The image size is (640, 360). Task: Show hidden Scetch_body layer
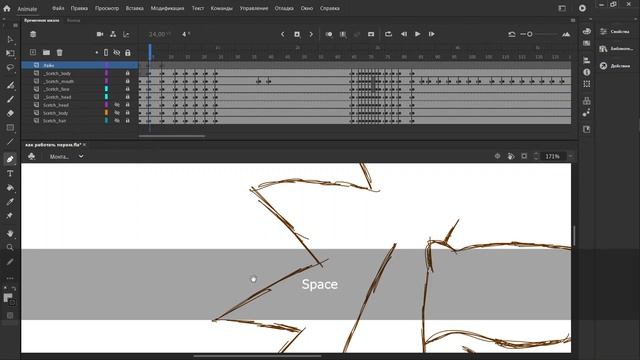[x=117, y=113]
